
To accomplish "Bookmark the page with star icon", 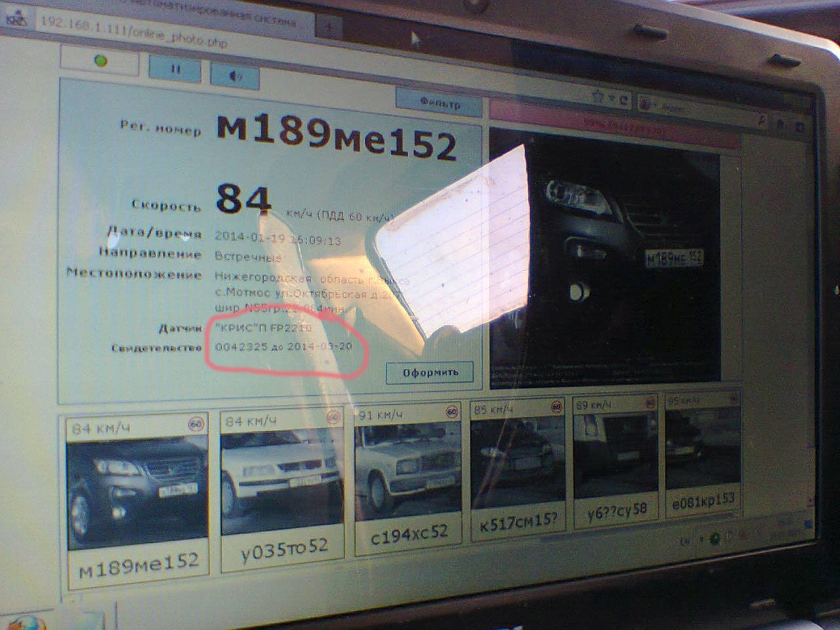I will pos(597,97).
